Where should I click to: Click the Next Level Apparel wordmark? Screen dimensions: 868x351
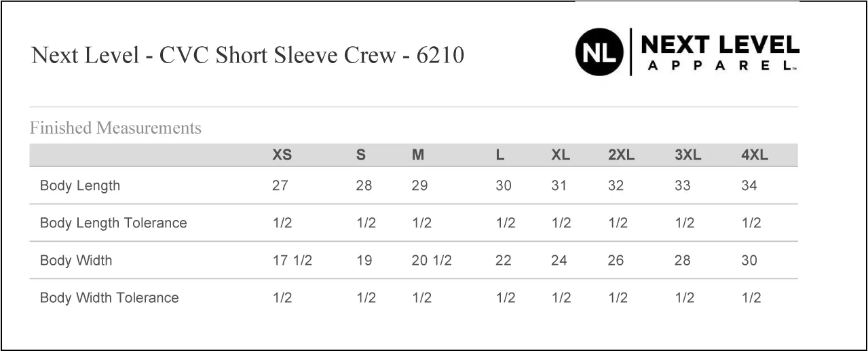click(720, 52)
